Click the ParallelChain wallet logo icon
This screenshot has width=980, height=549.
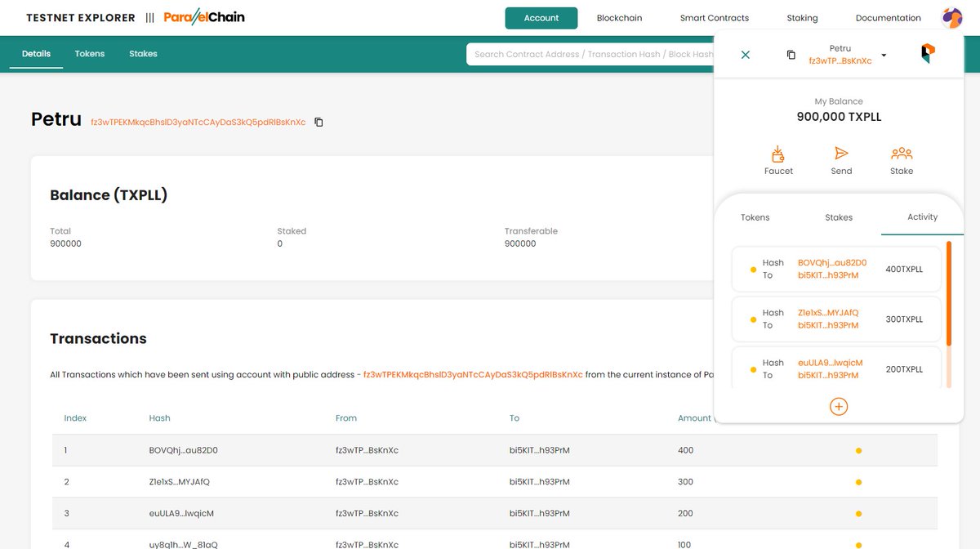(928, 54)
